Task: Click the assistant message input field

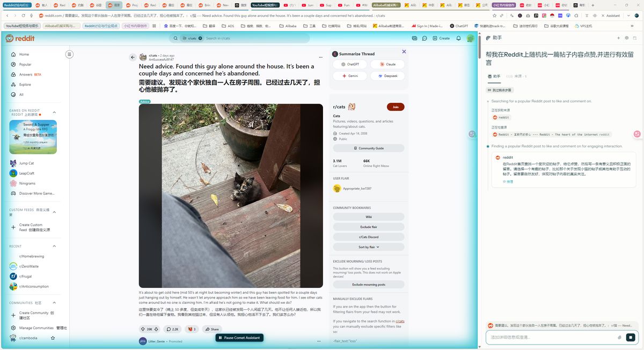Action: pos(550,337)
